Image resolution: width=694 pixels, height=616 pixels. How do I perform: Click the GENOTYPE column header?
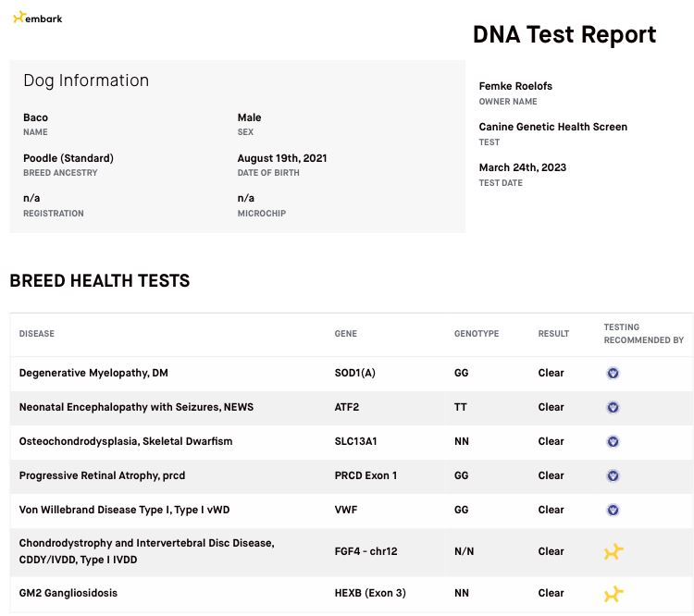click(476, 334)
